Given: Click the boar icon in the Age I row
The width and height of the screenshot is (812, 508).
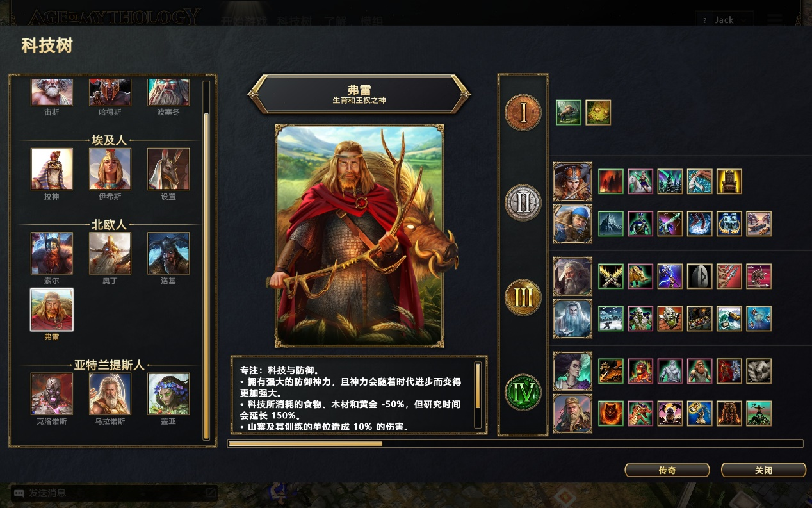Looking at the screenshot, I should (569, 112).
